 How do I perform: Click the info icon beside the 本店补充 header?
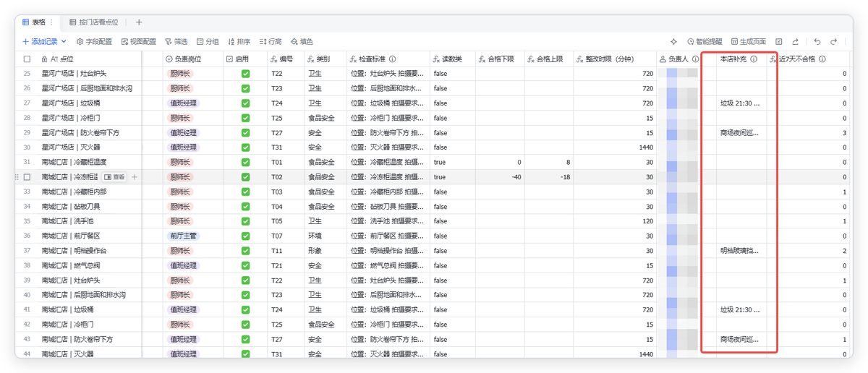pos(753,59)
